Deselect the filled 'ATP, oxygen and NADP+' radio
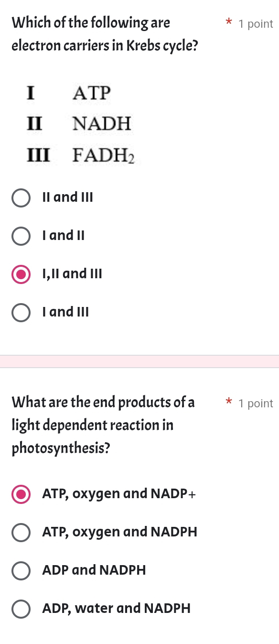Image resolution: width=279 pixels, height=644 pixels. pos(21,494)
